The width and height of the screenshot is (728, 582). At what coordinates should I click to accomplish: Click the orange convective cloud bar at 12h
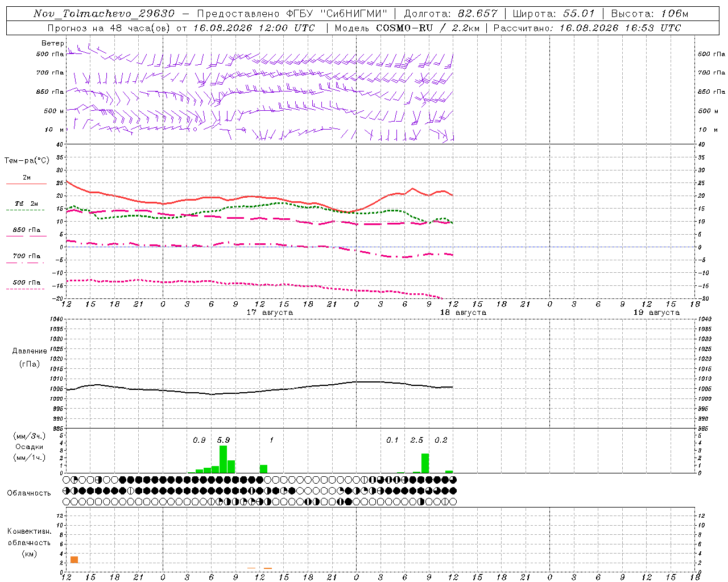(74, 560)
